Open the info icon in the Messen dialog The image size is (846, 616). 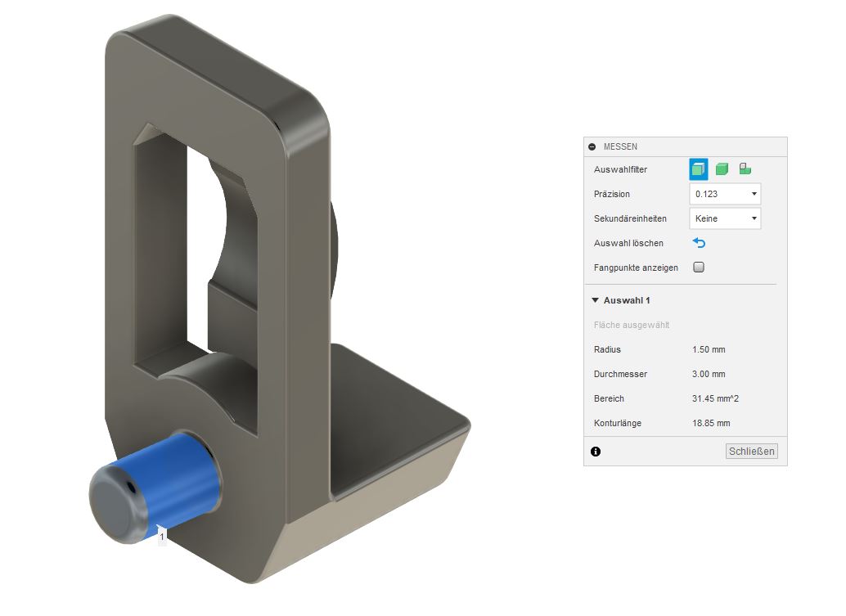tap(596, 452)
